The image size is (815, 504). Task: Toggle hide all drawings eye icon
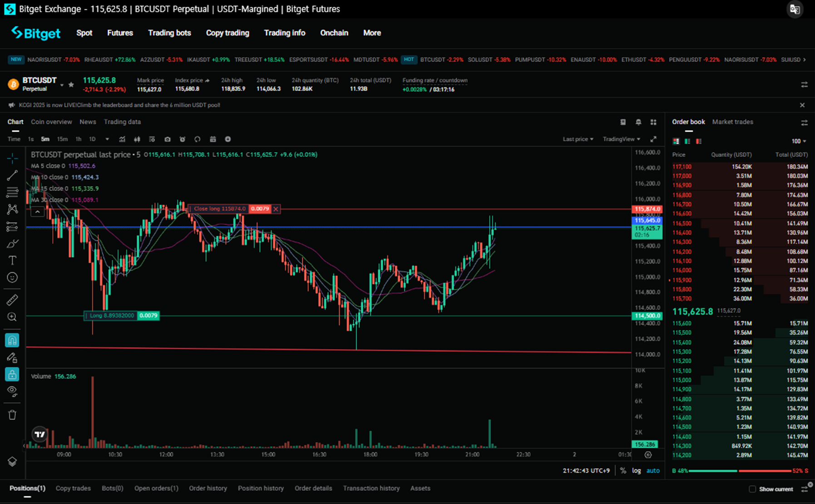tap(12, 391)
